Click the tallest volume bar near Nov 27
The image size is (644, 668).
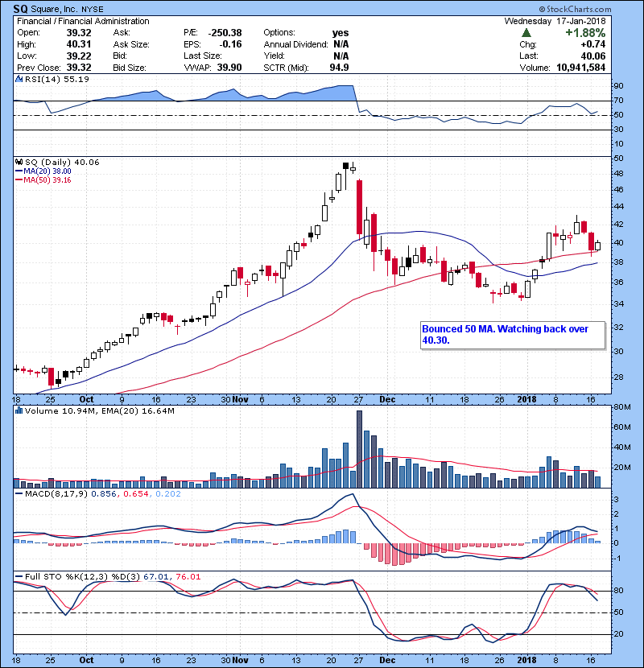[x=359, y=449]
